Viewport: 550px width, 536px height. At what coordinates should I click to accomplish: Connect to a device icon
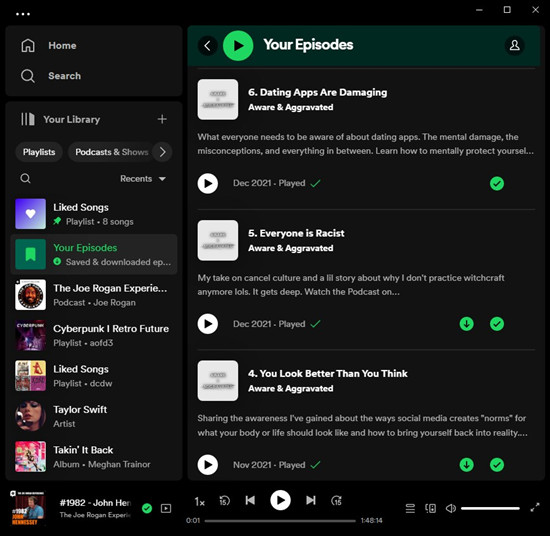coord(430,508)
